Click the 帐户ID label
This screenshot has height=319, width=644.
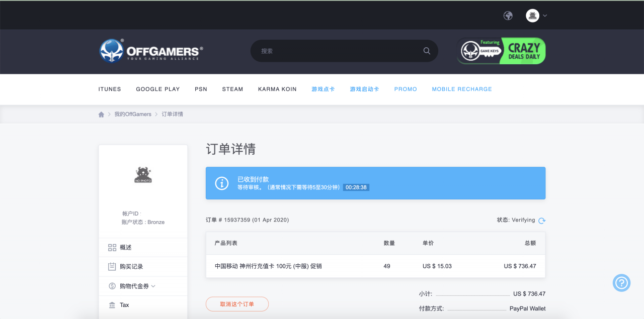(x=131, y=214)
